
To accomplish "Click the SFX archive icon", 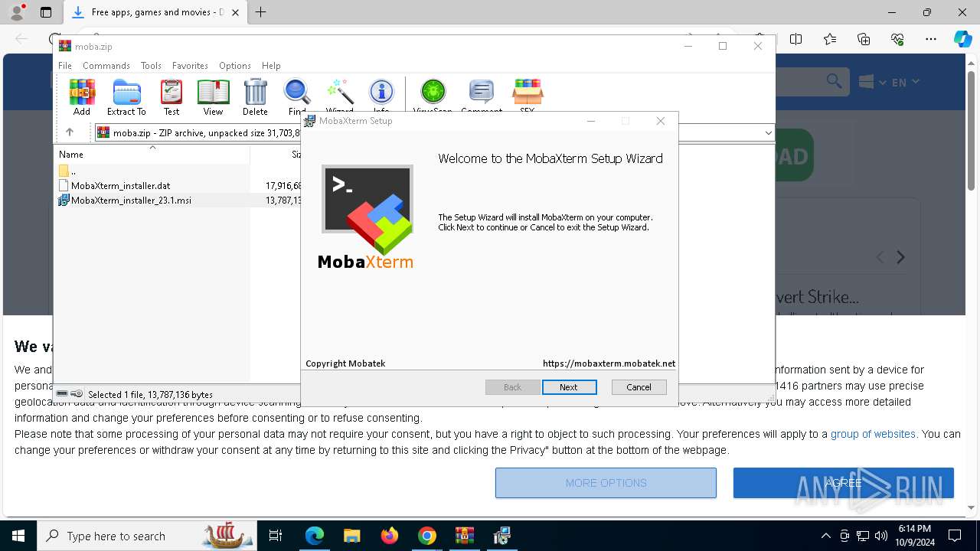I will [528, 95].
